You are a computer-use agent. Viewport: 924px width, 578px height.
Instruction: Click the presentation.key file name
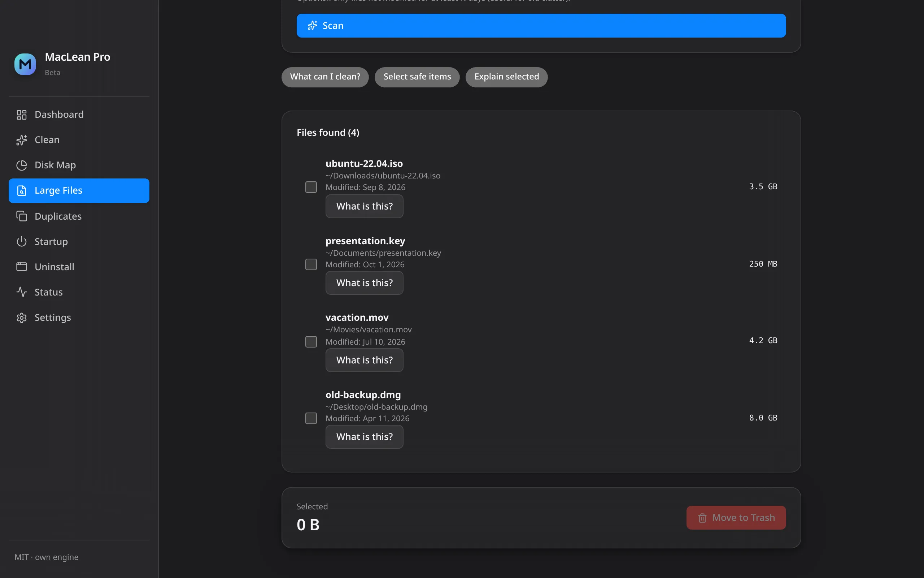coord(365,241)
